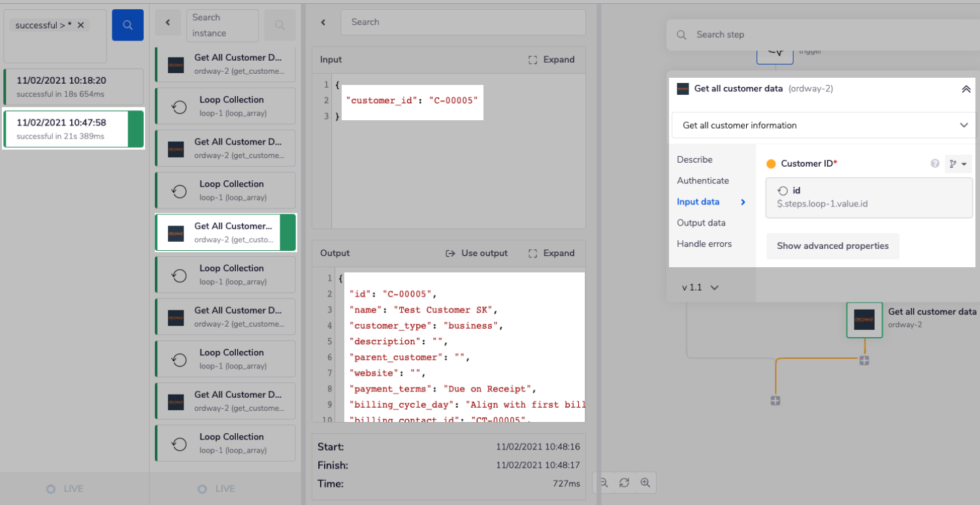Viewport: 980px width, 505px height.
Task: Click the zoom in magnifier icon
Action: pos(645,482)
